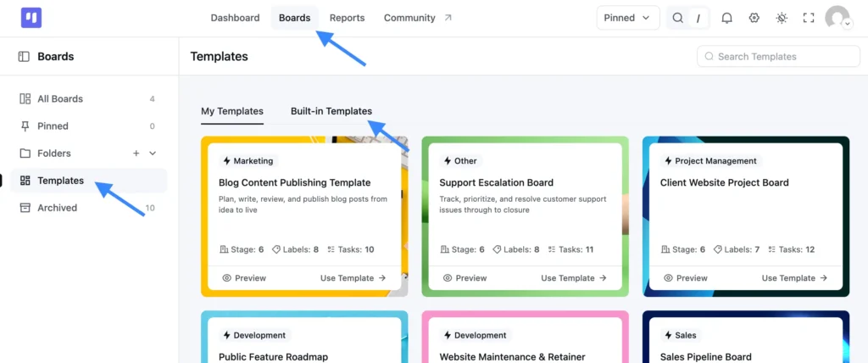
Task: Click the Pinned pin icon in sidebar
Action: pos(25,126)
